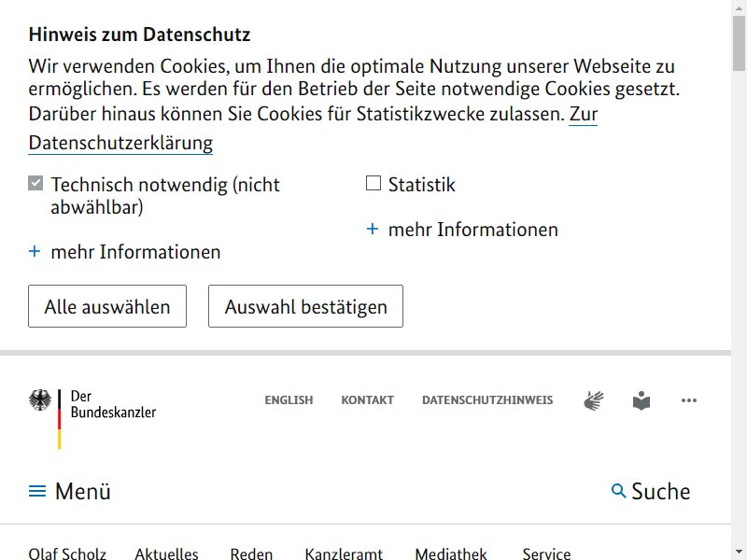Image resolution: width=747 pixels, height=560 pixels.
Task: Click the Alle auswählen button
Action: [x=107, y=306]
